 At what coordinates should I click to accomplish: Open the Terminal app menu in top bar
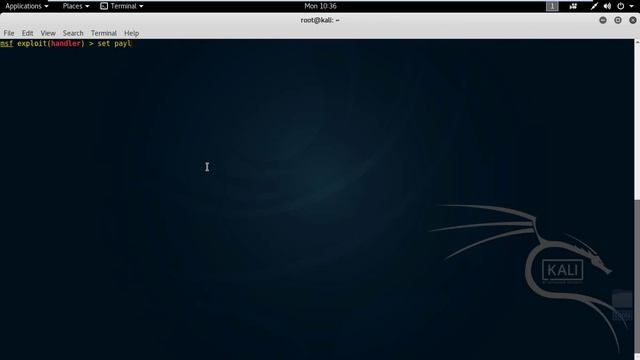coord(122,6)
